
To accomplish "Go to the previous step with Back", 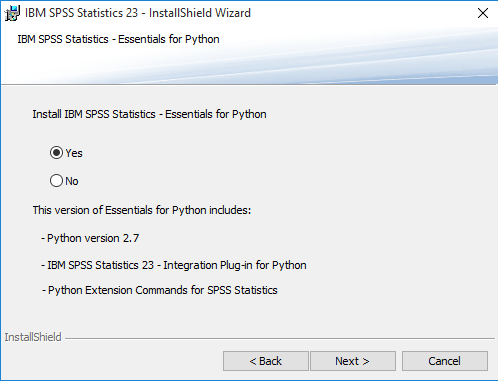I will 266,361.
